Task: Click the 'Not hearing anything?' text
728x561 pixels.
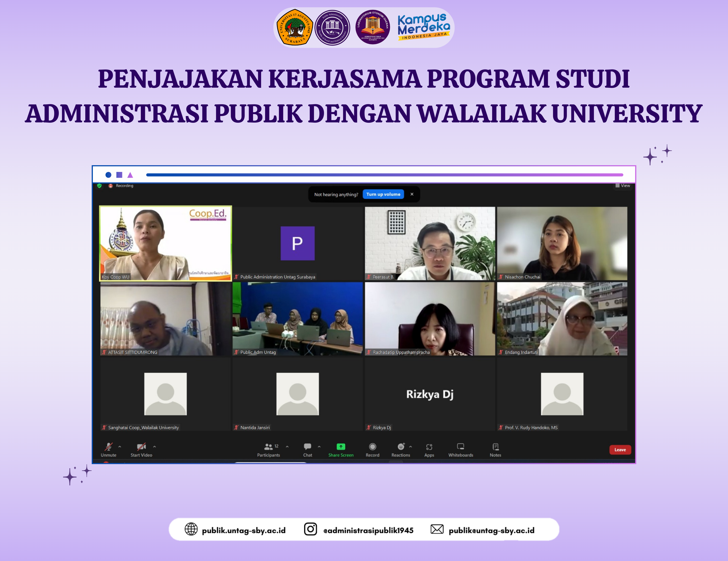Action: pyautogui.click(x=336, y=194)
